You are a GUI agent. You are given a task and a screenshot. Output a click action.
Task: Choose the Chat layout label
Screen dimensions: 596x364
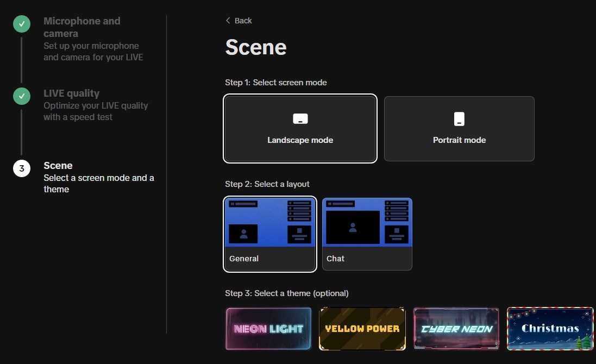tap(335, 259)
